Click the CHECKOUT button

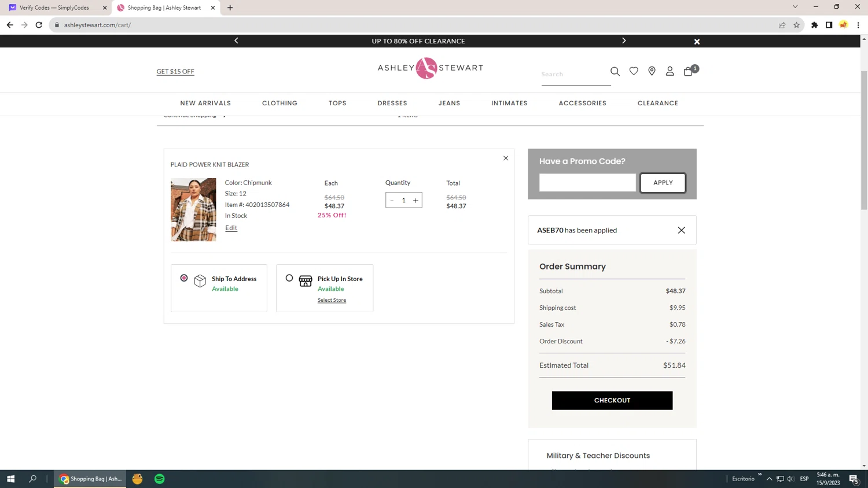(x=612, y=400)
